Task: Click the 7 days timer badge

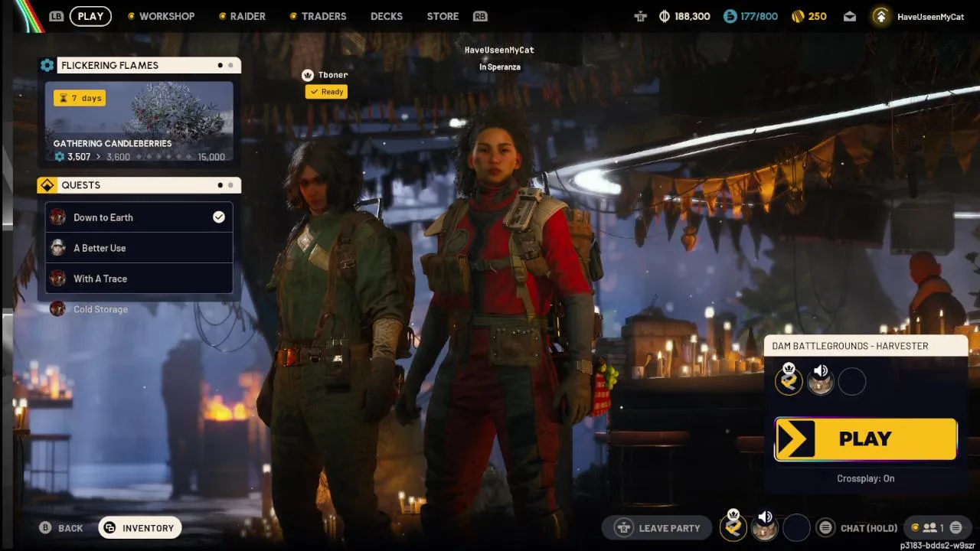Action: [x=80, y=98]
